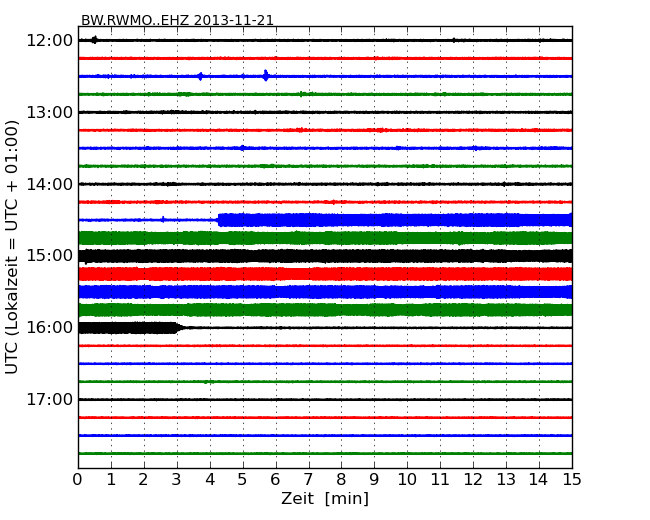Click the 16:00 time axis label
Image resolution: width=650 pixels, height=520 pixels.
pos(49,328)
